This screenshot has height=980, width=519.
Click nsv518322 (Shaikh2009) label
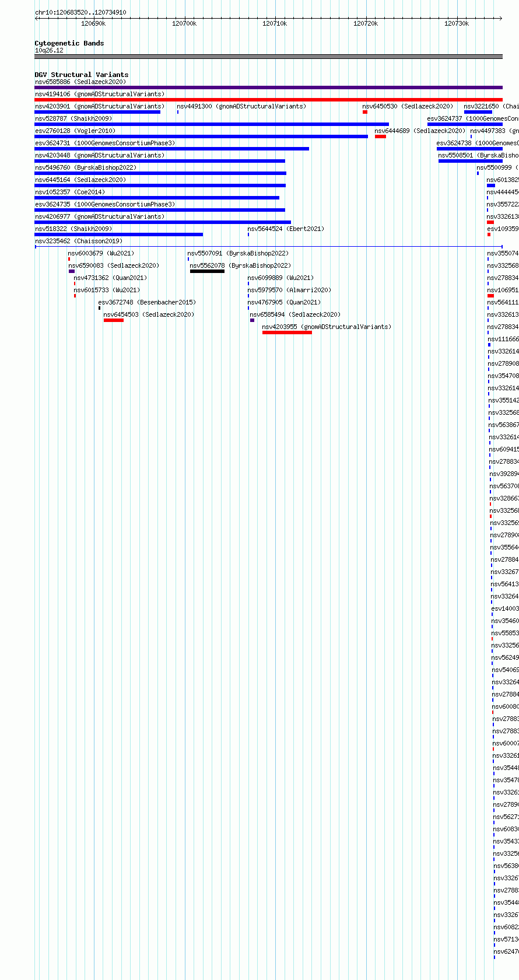point(73,229)
